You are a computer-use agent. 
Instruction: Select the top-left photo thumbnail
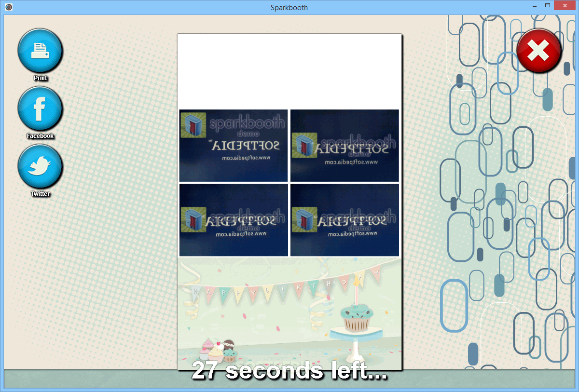[x=234, y=146]
